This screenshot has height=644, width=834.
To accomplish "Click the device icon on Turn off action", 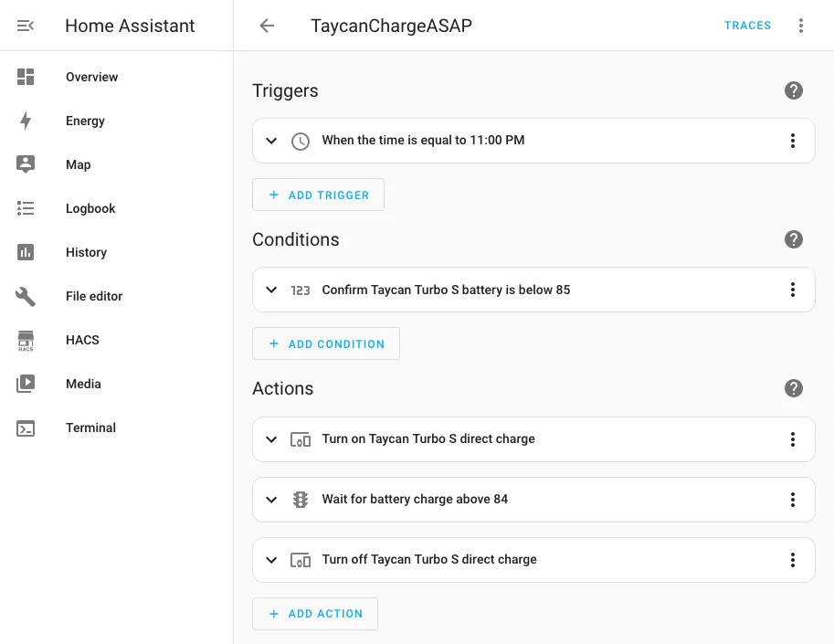I will [x=301, y=560].
